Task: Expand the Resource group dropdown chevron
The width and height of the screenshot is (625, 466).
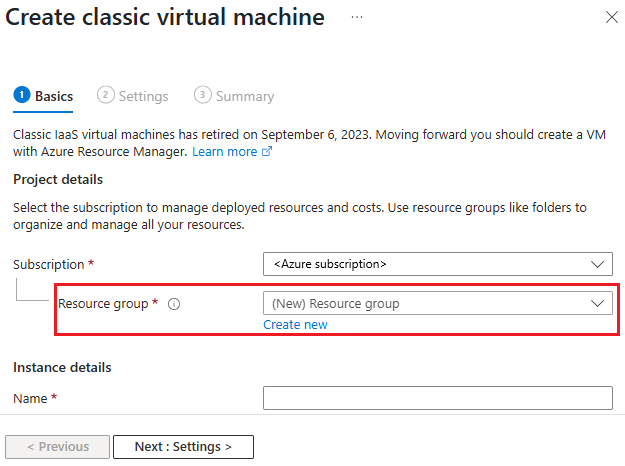Action: (x=598, y=303)
